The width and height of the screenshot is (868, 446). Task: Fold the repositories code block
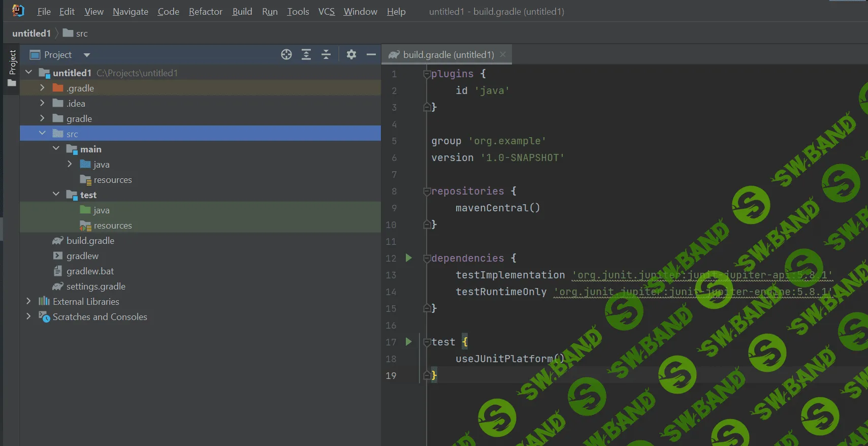coord(427,192)
